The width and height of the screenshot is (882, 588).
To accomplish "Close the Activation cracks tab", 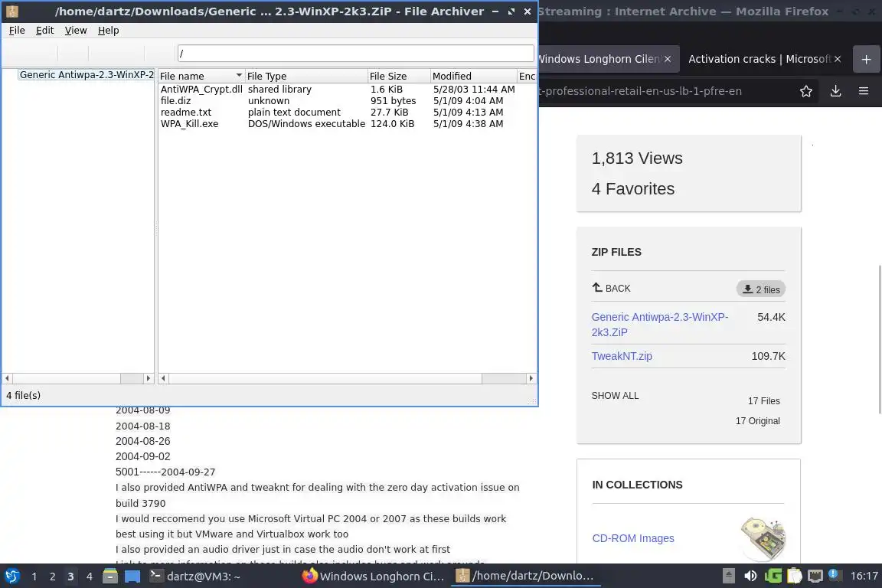I will coord(838,59).
